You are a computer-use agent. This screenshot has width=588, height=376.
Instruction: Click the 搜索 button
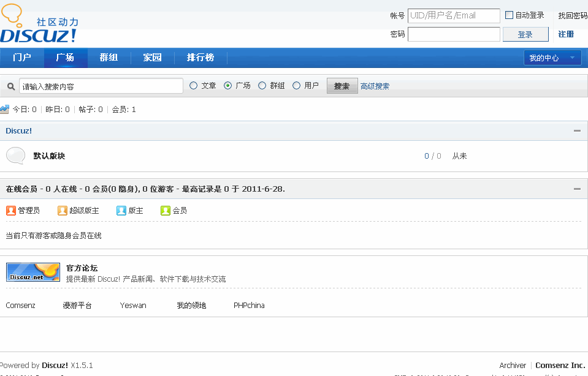[x=342, y=86]
